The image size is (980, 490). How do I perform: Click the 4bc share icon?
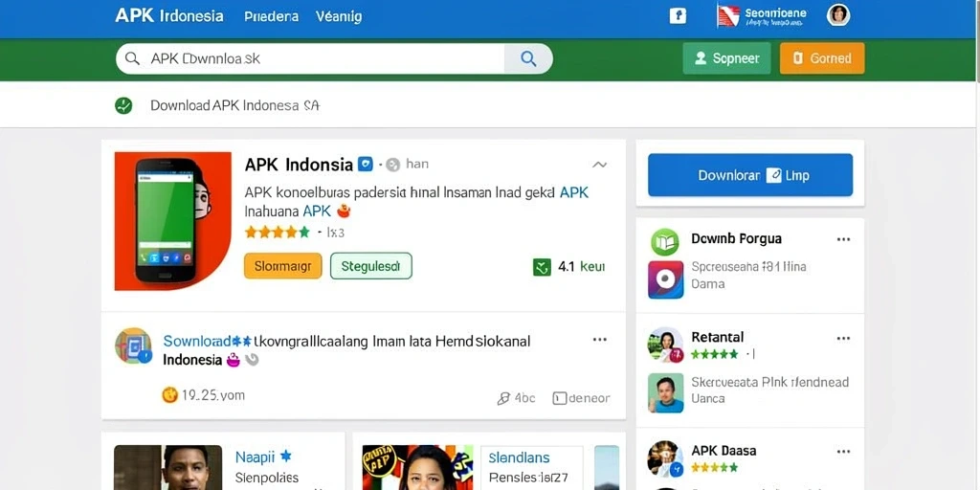(503, 398)
